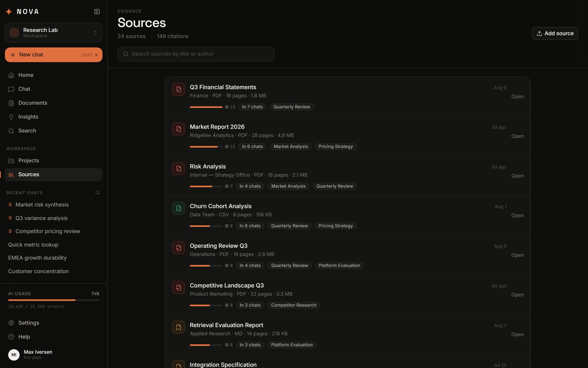This screenshot has height=368, width=588.
Task: Open Operating Review Q3 source
Action: click(517, 255)
